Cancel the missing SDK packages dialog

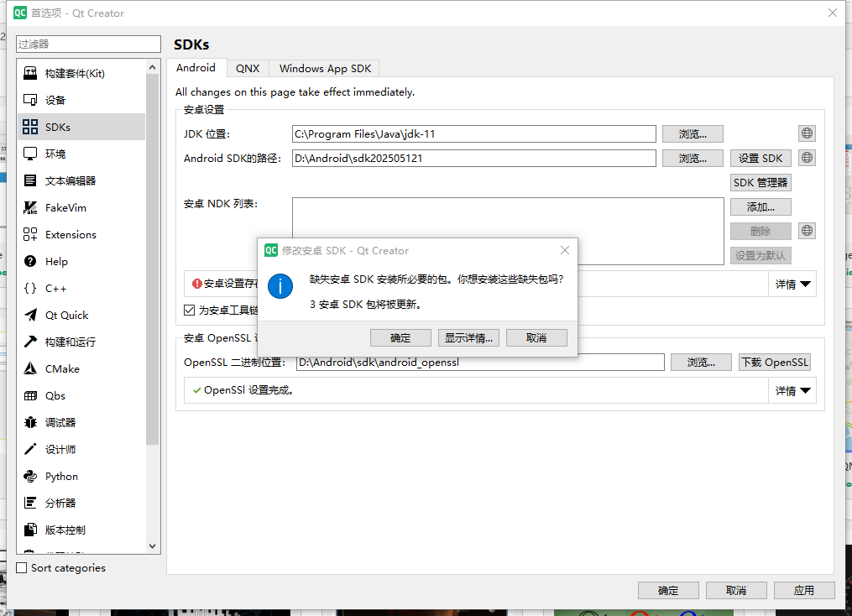pyautogui.click(x=536, y=338)
